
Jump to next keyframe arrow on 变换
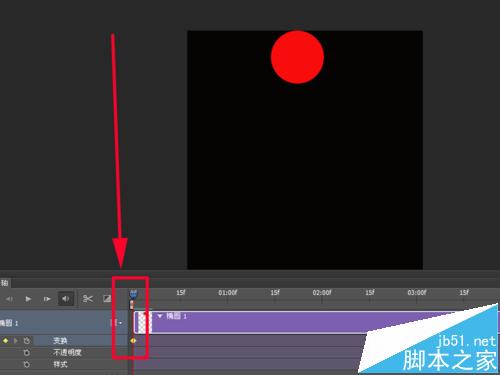[x=15, y=341]
